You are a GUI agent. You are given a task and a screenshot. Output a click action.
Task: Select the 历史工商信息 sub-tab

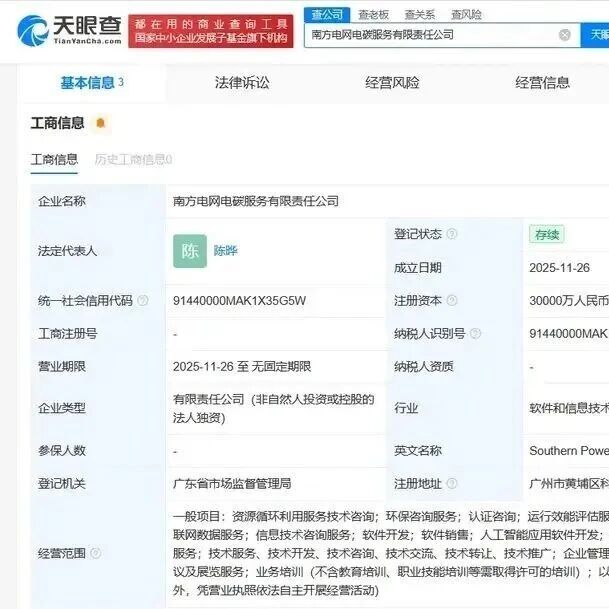tap(133, 160)
